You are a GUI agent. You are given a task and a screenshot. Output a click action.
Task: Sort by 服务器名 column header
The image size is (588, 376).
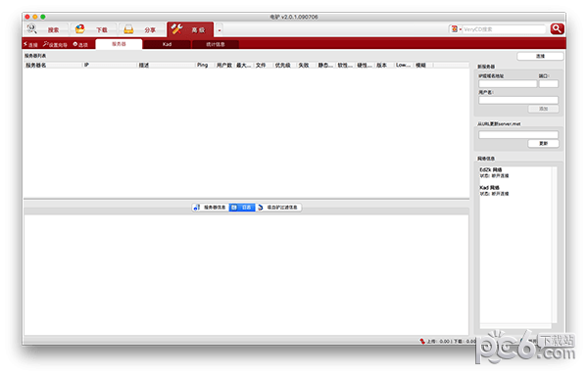[53, 66]
